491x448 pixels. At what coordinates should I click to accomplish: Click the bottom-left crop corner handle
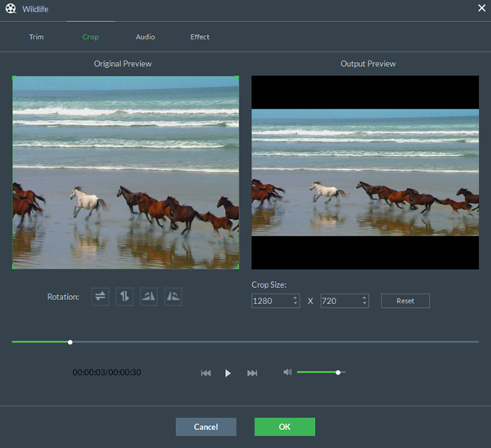point(13,268)
